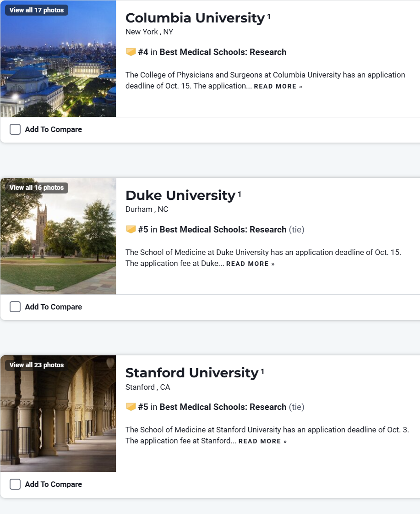Check Add To Compare for Duke University

click(15, 307)
